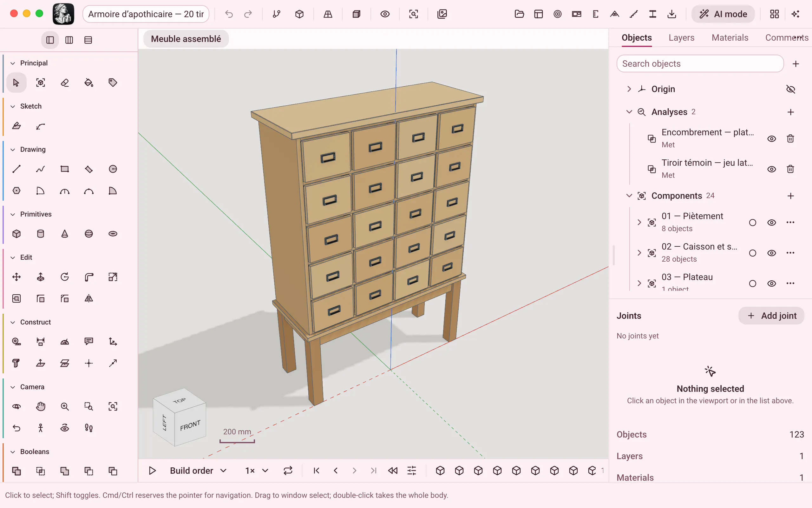The height and width of the screenshot is (508, 812).
Task: Collapse the Components section
Action: 629,196
